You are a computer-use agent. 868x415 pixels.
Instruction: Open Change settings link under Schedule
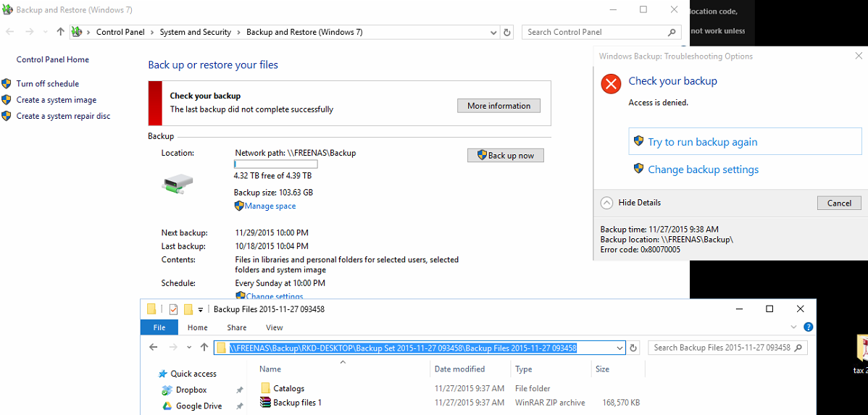point(275,297)
